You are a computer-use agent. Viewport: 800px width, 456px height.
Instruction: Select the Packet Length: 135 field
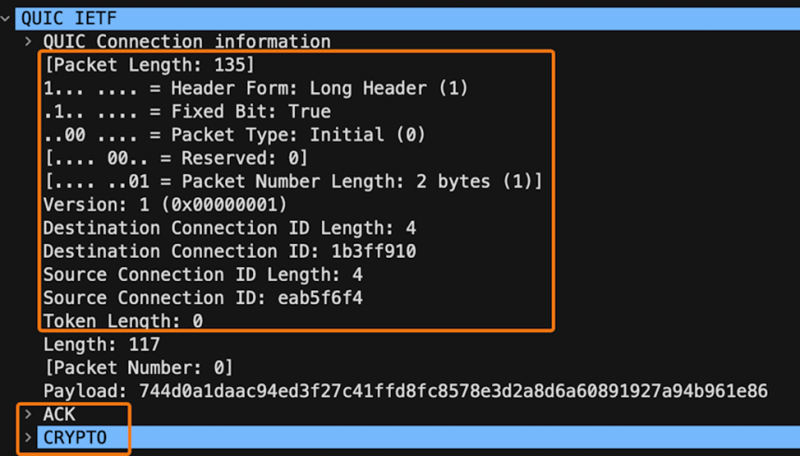[x=148, y=65]
